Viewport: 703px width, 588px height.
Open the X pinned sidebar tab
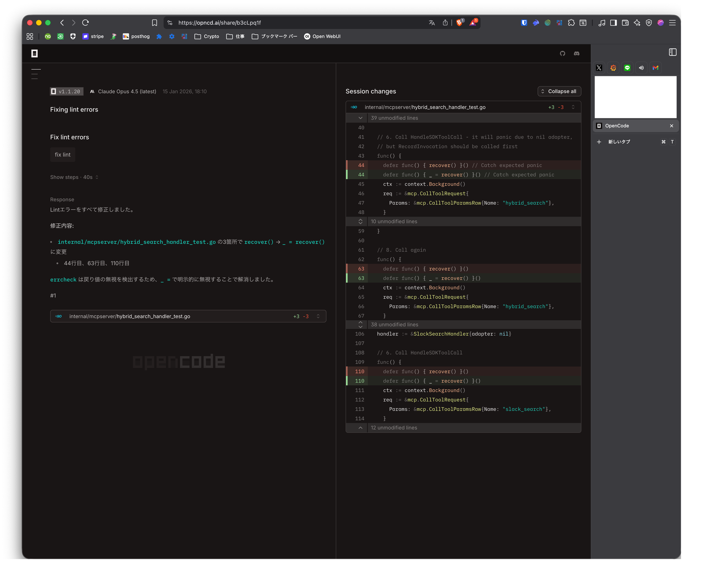(x=599, y=68)
